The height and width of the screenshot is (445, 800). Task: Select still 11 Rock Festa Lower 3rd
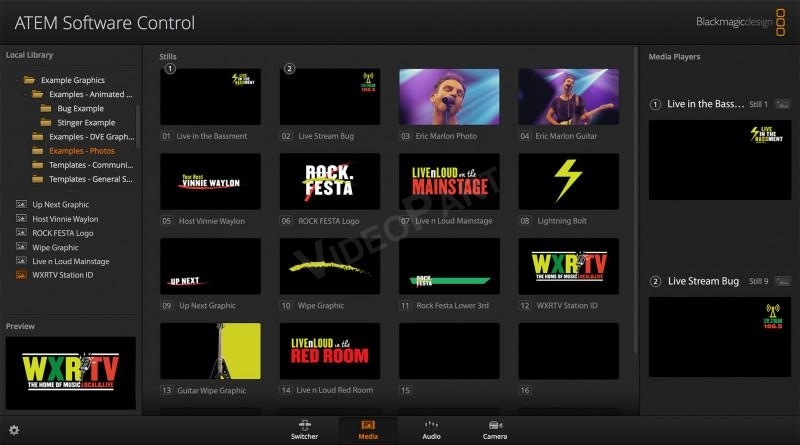(449, 266)
